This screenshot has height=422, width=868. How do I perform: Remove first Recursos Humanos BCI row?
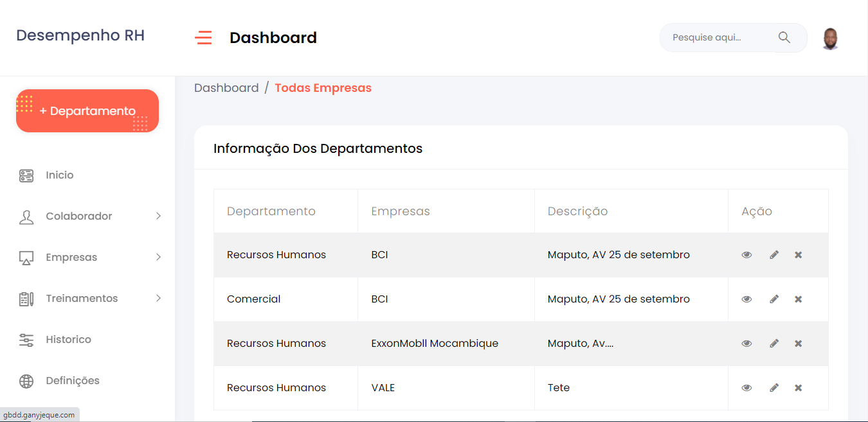pyautogui.click(x=798, y=255)
